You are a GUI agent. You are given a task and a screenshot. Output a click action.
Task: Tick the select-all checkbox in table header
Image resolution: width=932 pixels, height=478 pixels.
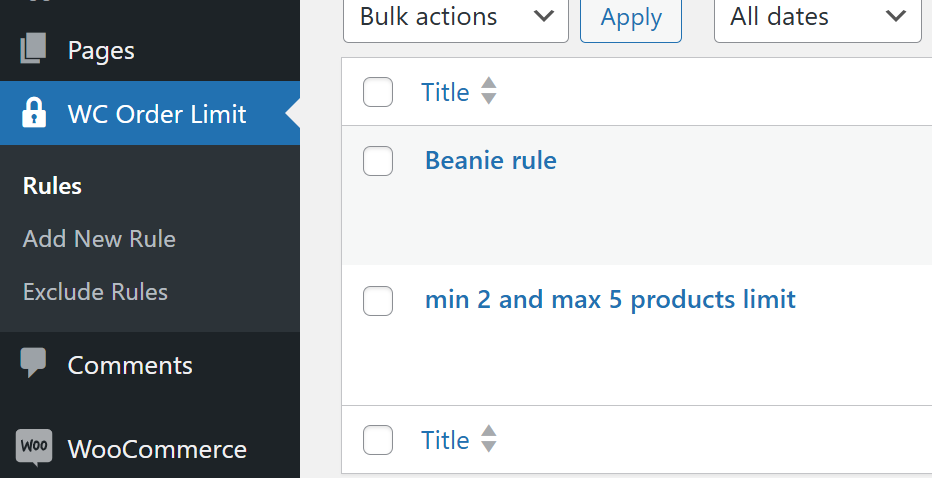click(x=378, y=92)
